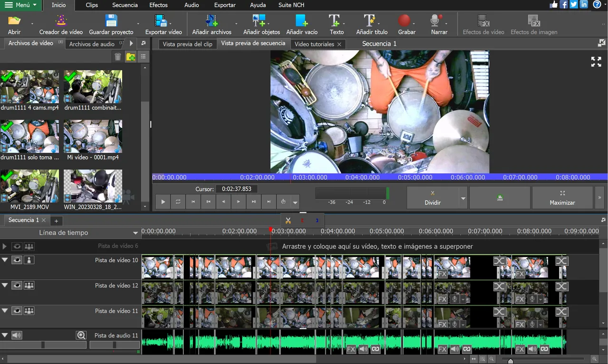Open the playback speed dropdown arrow
Screen dimensions: 608x364
point(295,202)
